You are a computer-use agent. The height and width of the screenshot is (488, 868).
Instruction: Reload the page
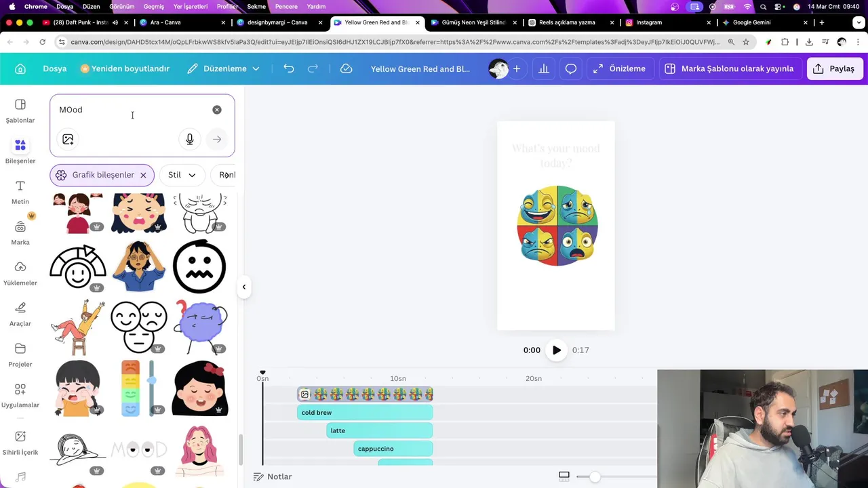coord(42,42)
